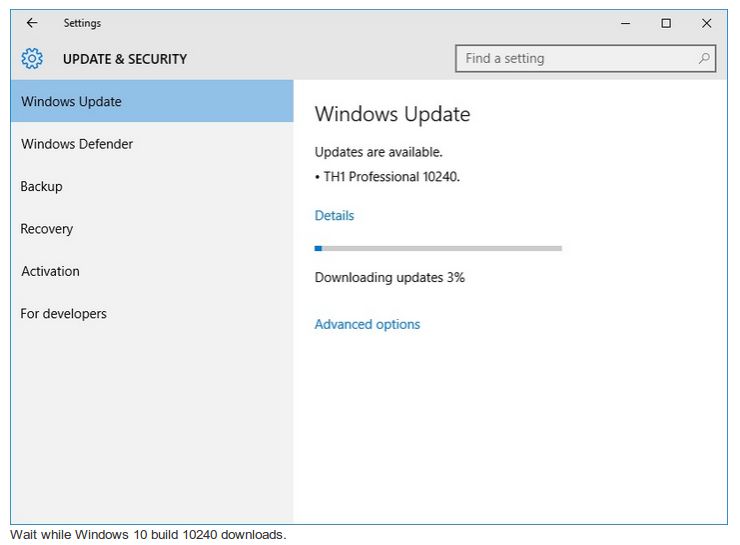Open the For developers section

[x=152, y=313]
